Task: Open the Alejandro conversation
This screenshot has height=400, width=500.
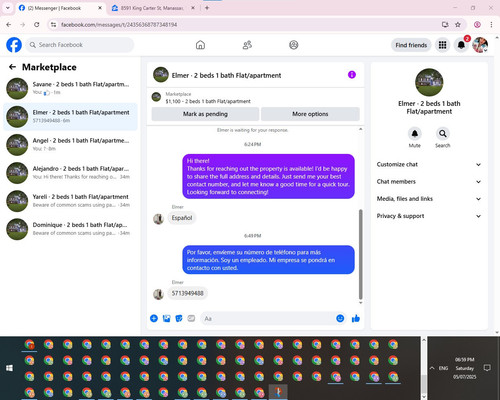Action: click(x=70, y=173)
